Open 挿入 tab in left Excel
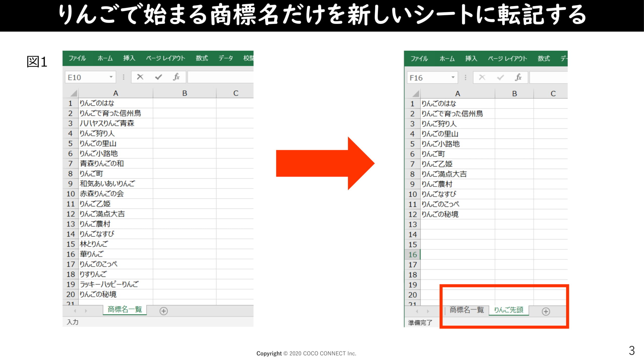Image resolution: width=644 pixels, height=362 pixels. 129,58
